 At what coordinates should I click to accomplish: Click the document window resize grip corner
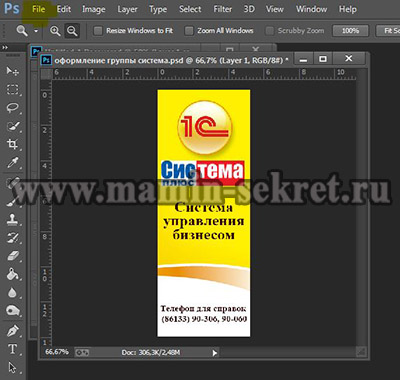point(361,352)
